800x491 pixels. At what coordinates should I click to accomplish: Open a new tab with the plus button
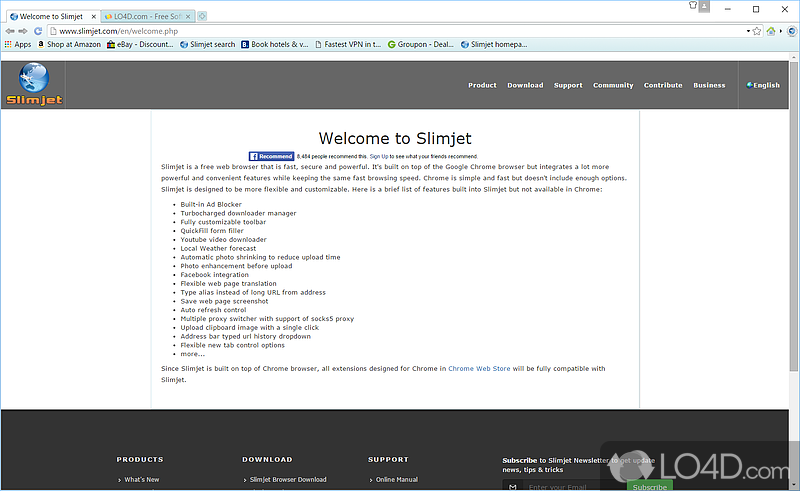[202, 17]
